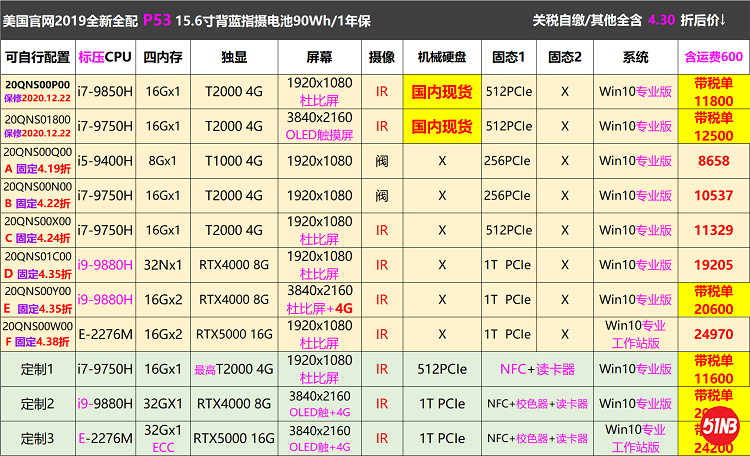The image size is (750, 456).
Task: Select the 标压CPU column header
Action: 105,56
